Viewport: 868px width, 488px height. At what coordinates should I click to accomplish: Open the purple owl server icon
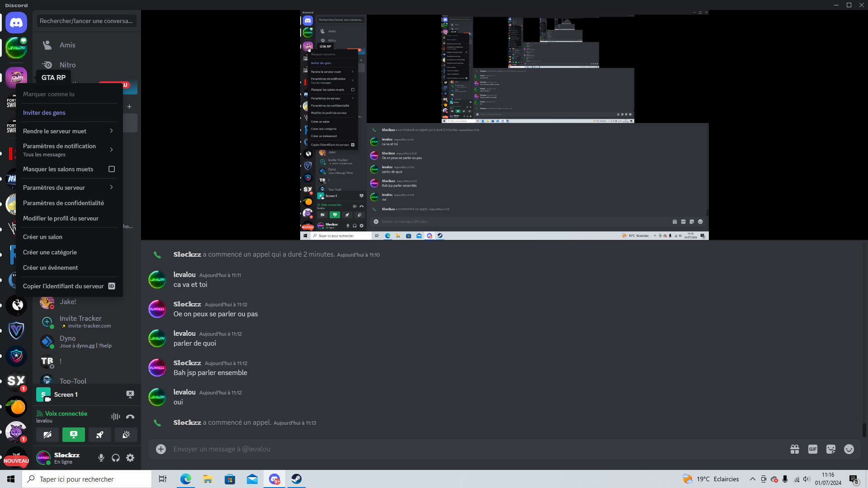coord(16,432)
